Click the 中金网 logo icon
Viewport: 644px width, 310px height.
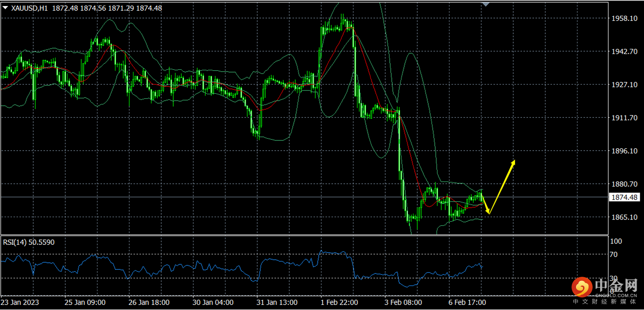(x=582, y=288)
